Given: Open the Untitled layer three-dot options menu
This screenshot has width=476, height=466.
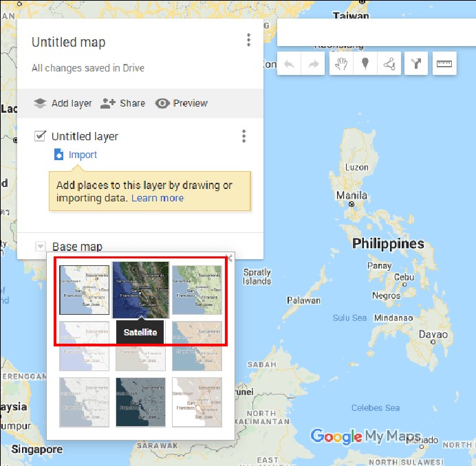Looking at the screenshot, I should [244, 136].
